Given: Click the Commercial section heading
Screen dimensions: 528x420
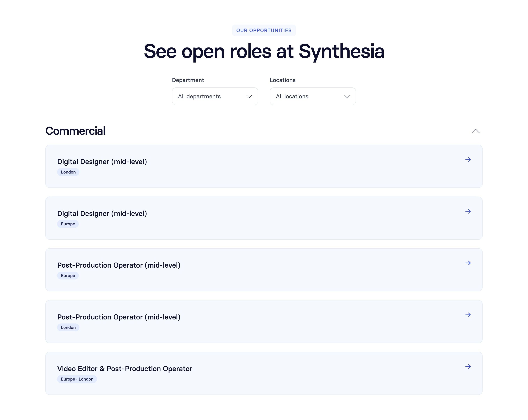Looking at the screenshot, I should point(75,131).
